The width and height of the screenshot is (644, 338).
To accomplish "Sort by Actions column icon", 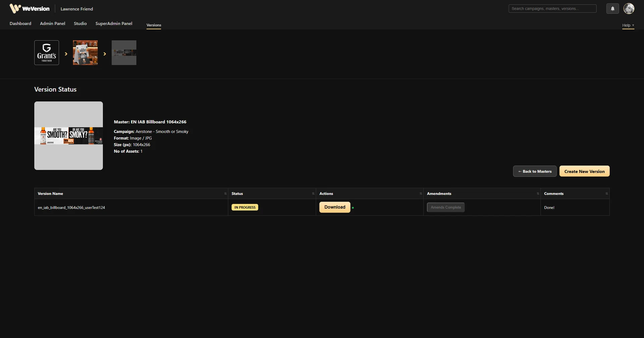I will [421, 194].
